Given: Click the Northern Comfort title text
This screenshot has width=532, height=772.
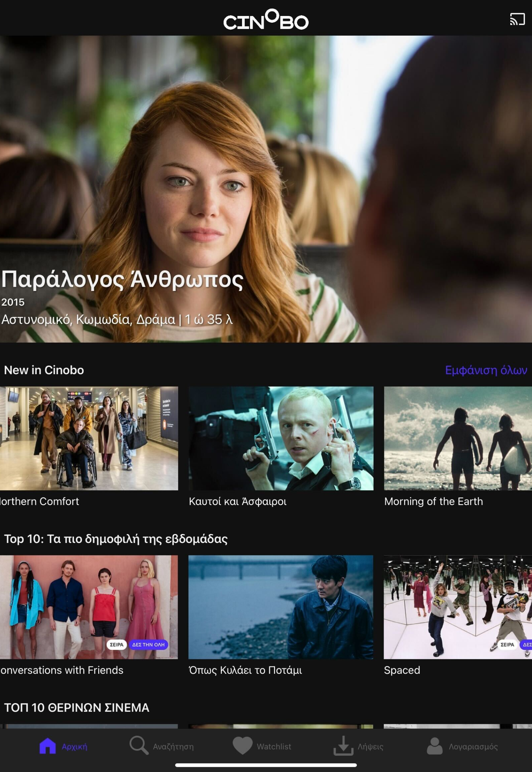Looking at the screenshot, I should pos(39,501).
